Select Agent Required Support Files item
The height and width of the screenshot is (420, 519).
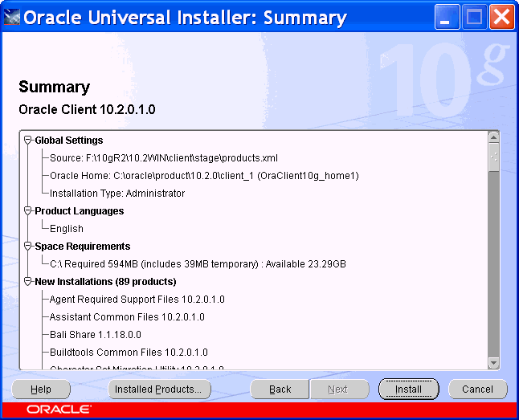tap(137, 300)
